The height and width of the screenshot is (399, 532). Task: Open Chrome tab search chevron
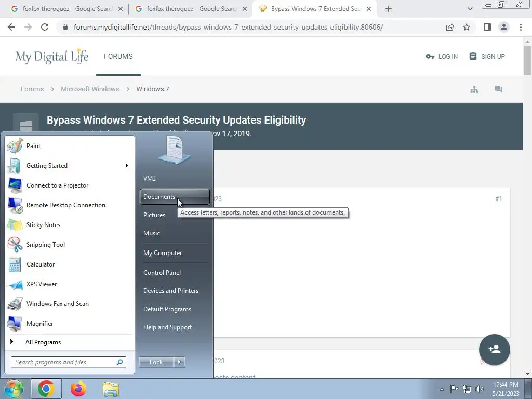[470, 9]
